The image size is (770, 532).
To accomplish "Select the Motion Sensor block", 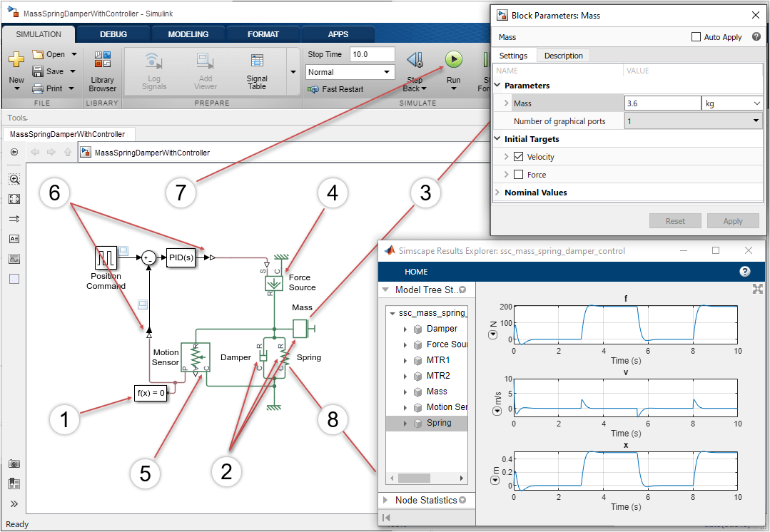I will pos(196,357).
